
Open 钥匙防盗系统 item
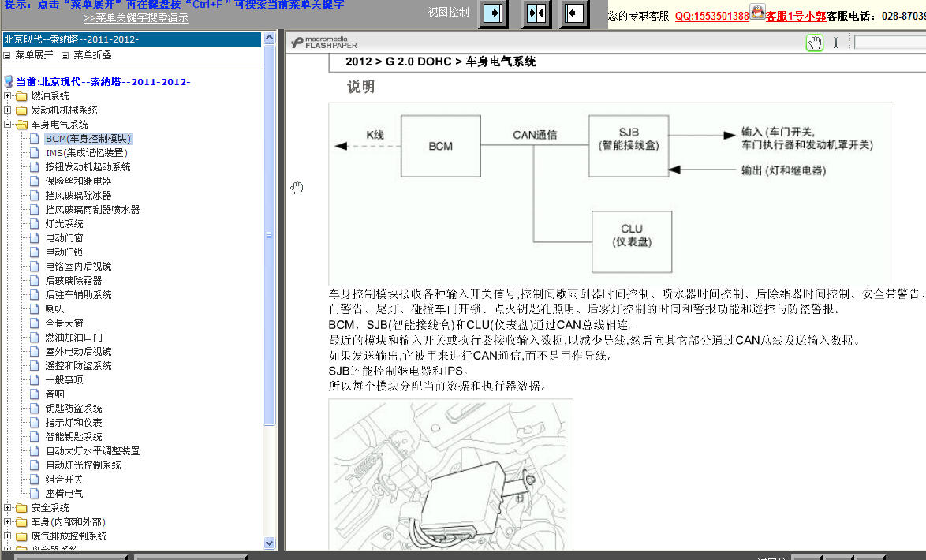pyautogui.click(x=74, y=409)
